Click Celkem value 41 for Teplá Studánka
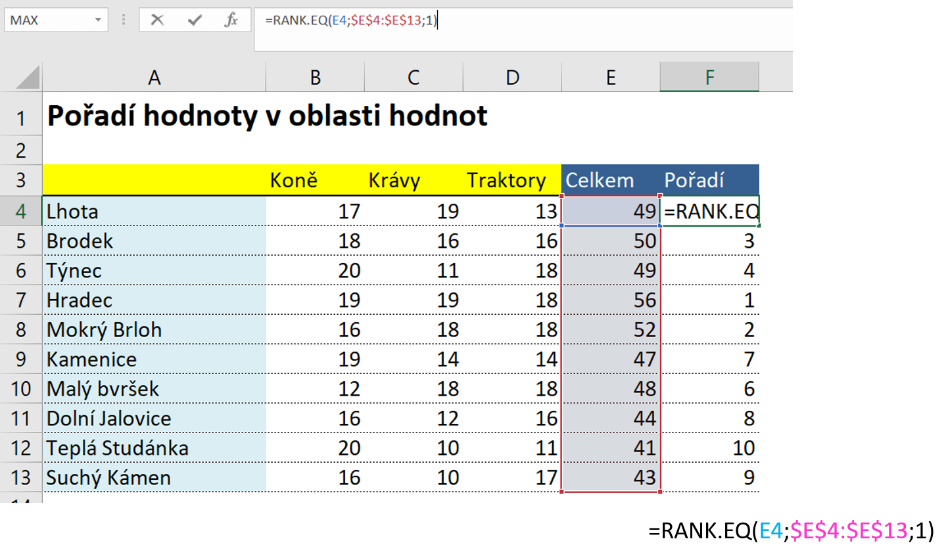 coord(611,448)
